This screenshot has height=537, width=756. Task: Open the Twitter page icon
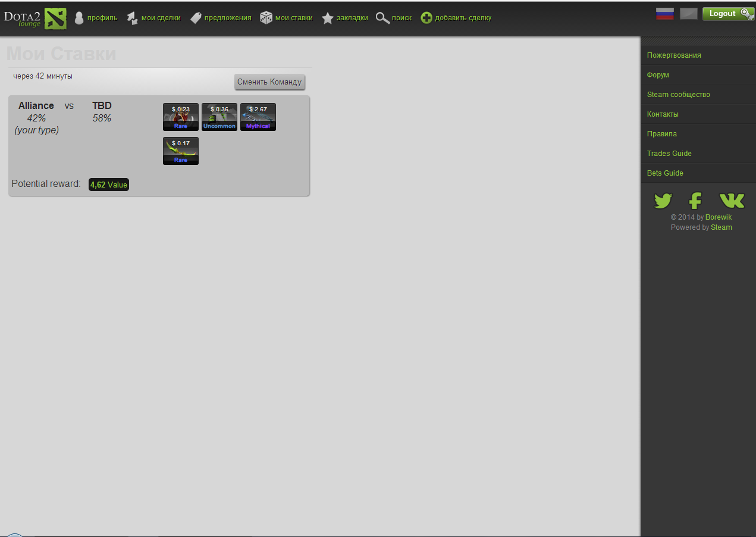click(x=663, y=201)
